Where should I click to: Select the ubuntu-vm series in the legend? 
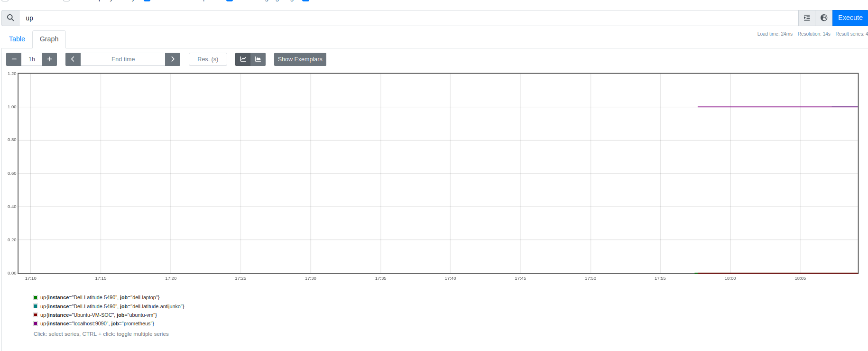pyautogui.click(x=98, y=315)
